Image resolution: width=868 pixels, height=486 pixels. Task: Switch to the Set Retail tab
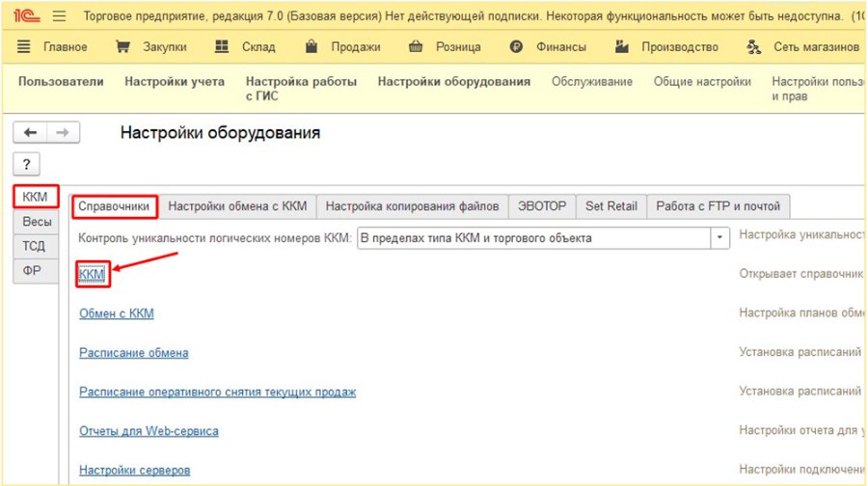(x=611, y=206)
